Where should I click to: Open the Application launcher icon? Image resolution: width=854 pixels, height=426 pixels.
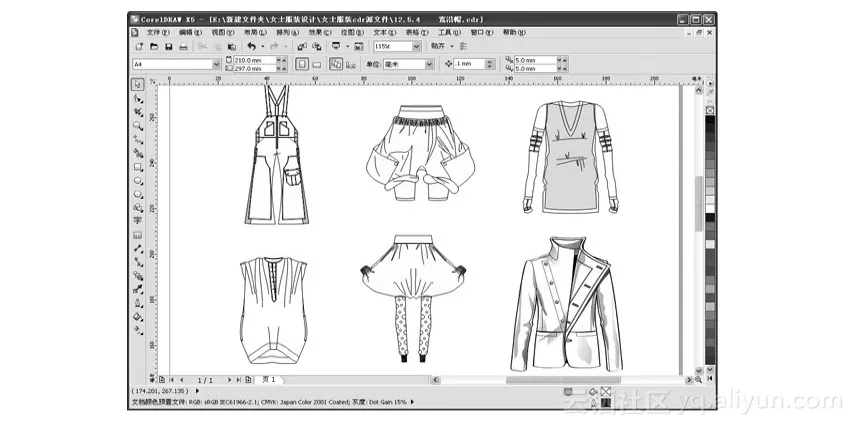click(x=337, y=47)
